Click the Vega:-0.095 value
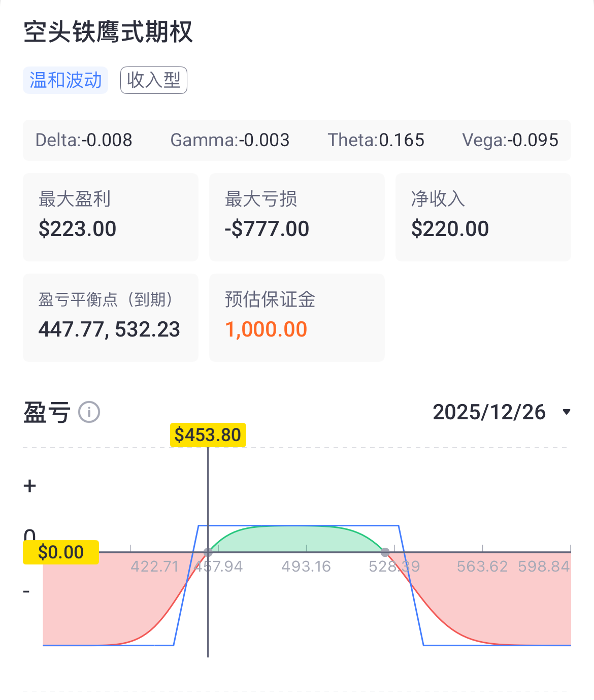Image resolution: width=594 pixels, height=700 pixels. pos(510,140)
